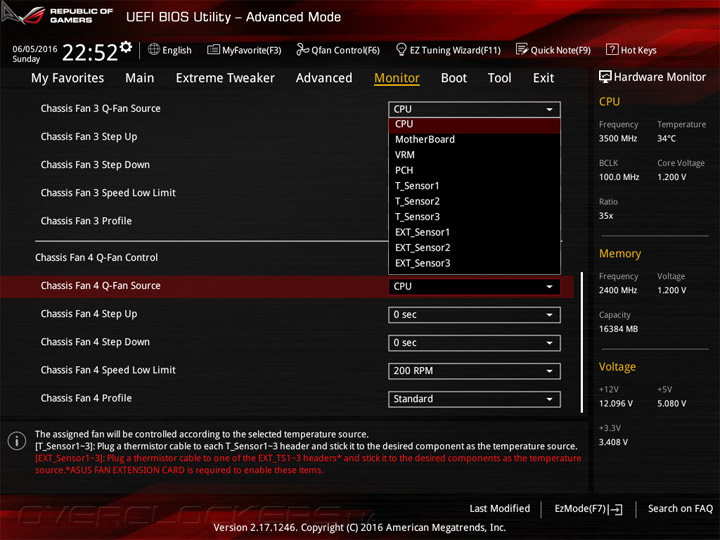Click the 06/05/2016 date text
Screen dimensions: 720x540
(34, 49)
